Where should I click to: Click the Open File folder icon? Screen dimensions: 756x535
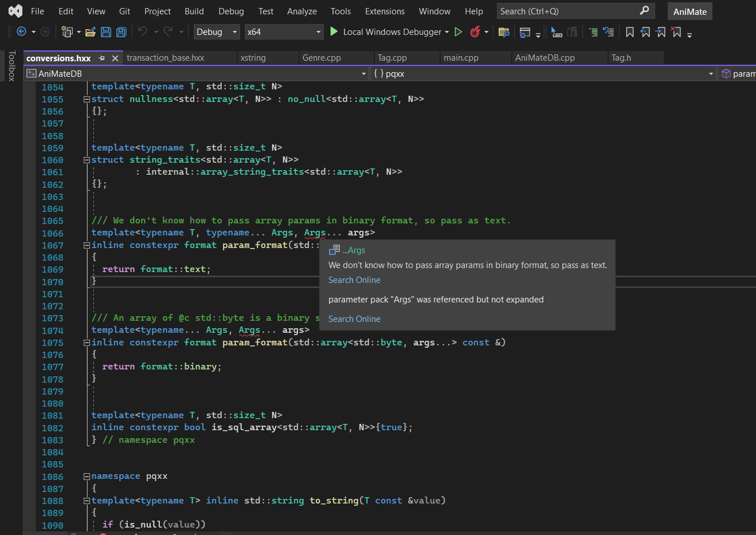tap(90, 32)
